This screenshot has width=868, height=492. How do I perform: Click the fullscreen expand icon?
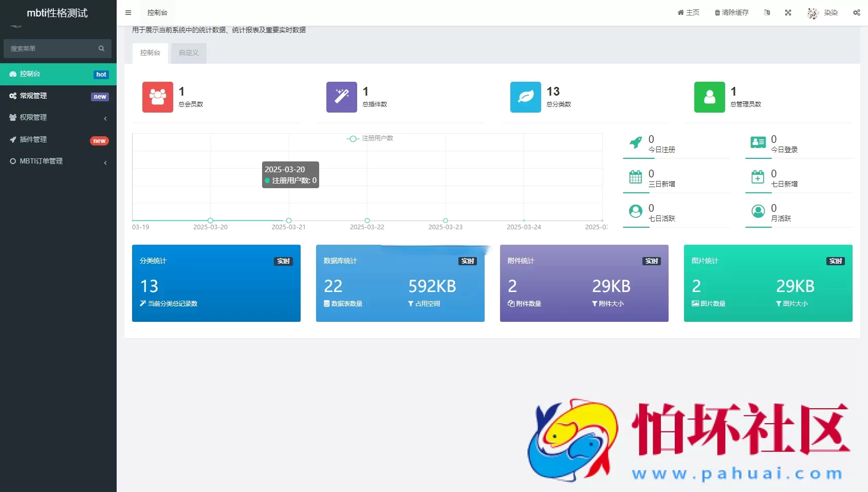pyautogui.click(x=788, y=13)
